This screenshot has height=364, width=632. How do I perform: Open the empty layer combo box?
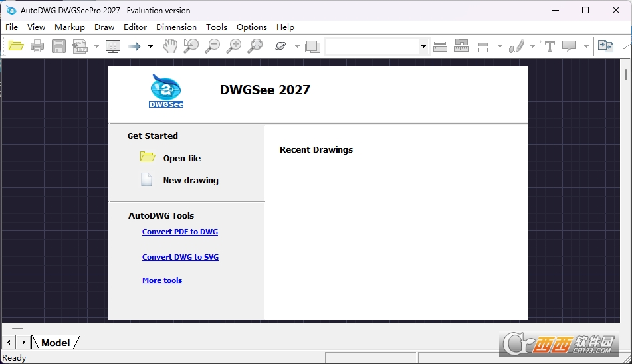tap(376, 46)
